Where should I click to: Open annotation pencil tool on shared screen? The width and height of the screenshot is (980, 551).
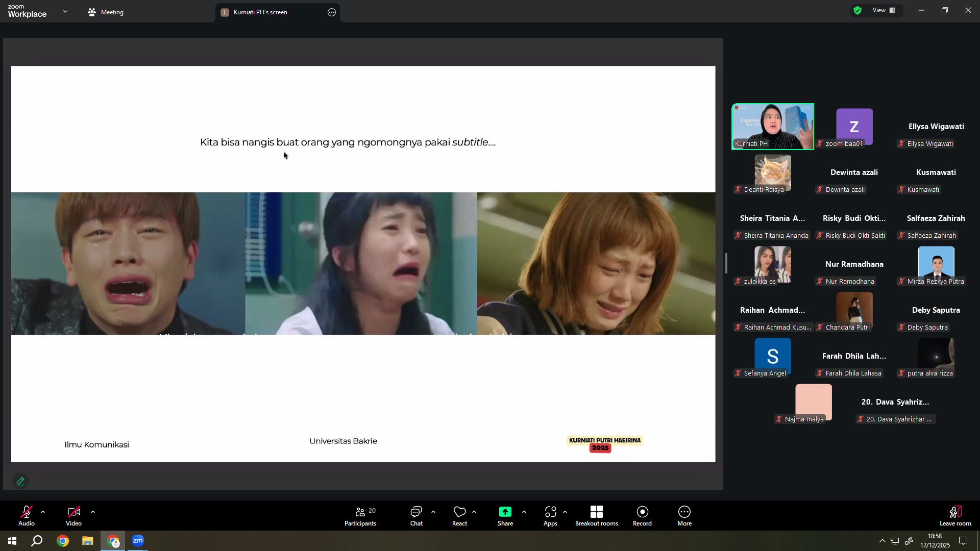pyautogui.click(x=20, y=481)
